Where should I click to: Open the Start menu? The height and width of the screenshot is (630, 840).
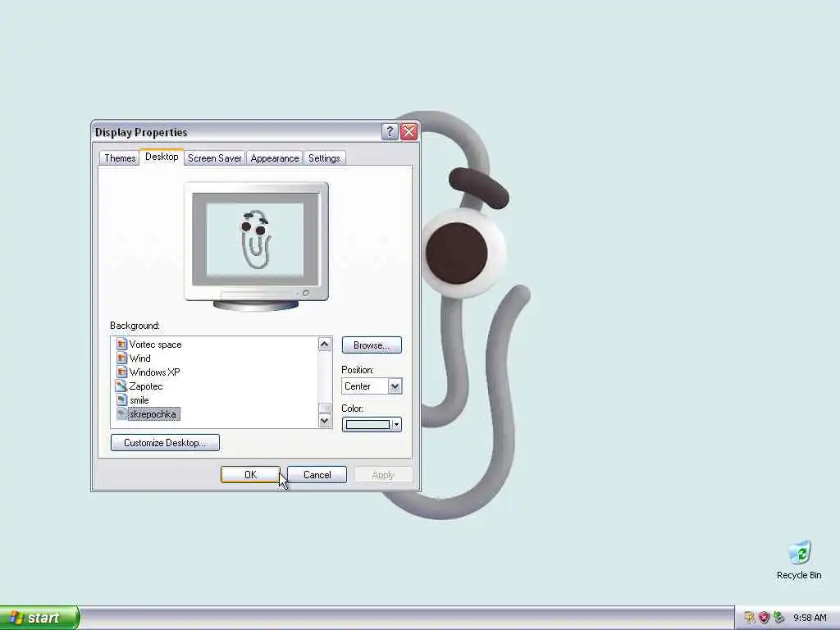(39, 618)
